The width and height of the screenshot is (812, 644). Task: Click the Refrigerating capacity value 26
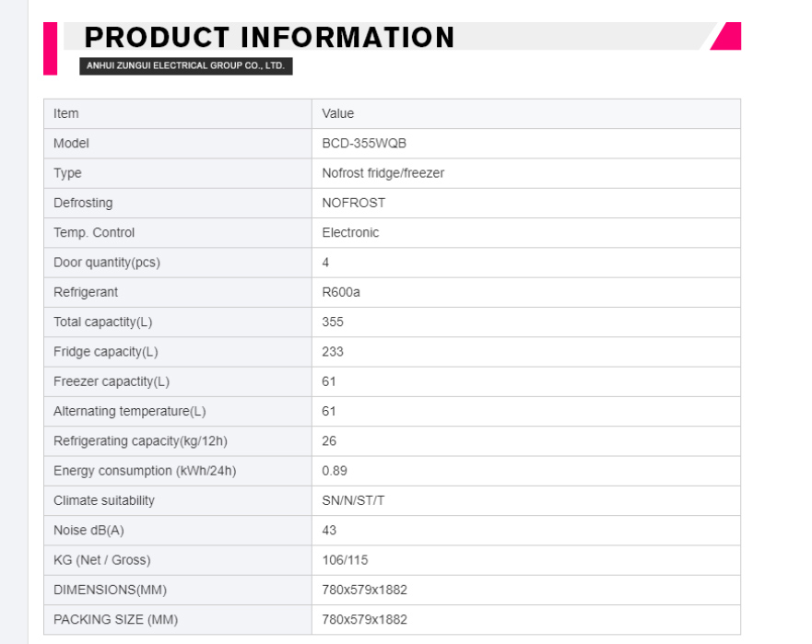point(329,441)
